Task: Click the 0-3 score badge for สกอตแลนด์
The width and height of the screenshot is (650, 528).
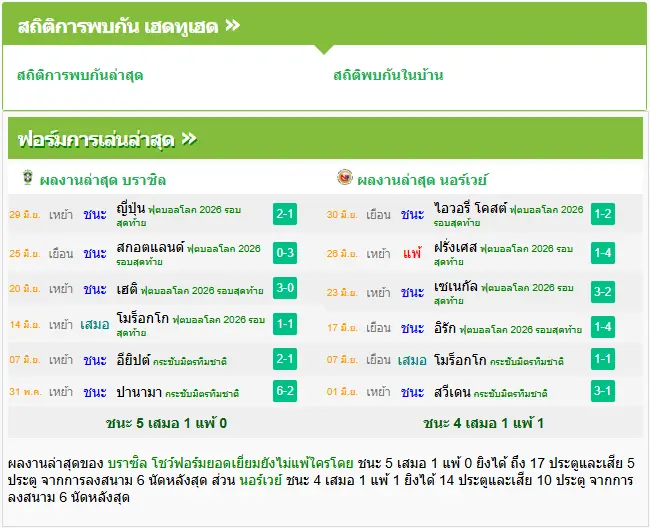Action: pyautogui.click(x=285, y=253)
